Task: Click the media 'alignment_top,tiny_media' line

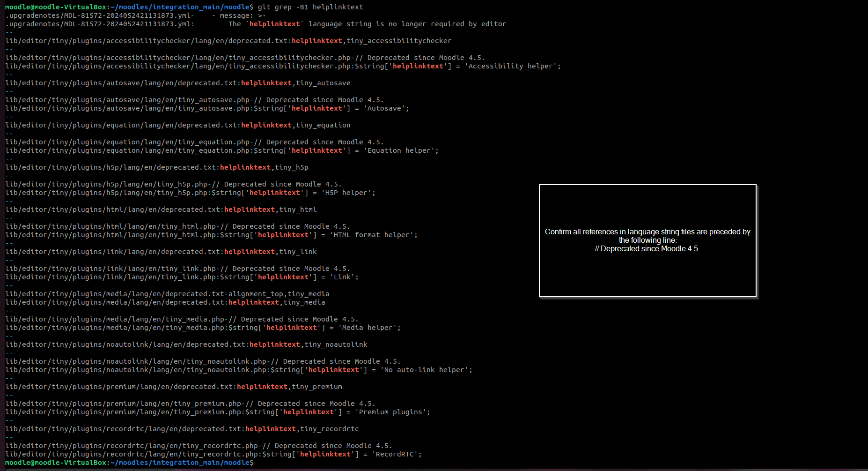Action: 167,294
